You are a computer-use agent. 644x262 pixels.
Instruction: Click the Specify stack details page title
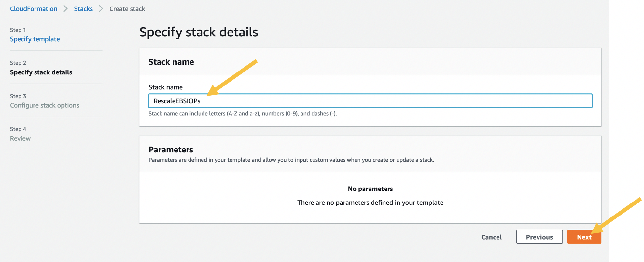click(199, 32)
